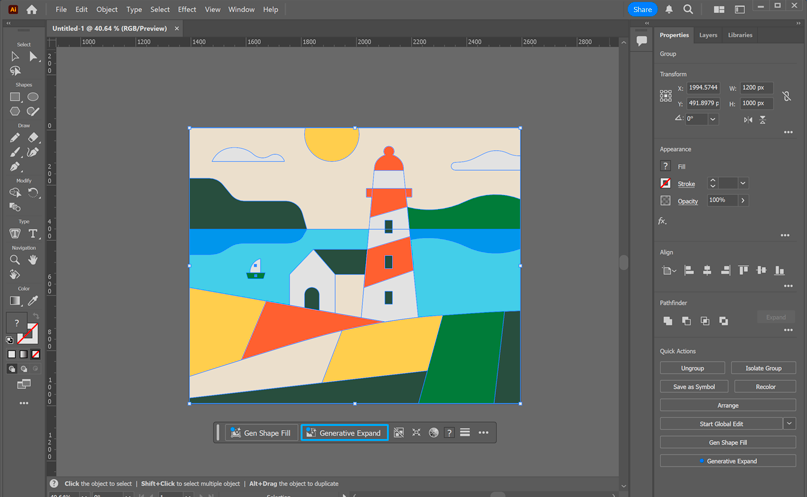The image size is (807, 497).
Task: Choose the Gradient tool
Action: pyautogui.click(x=15, y=300)
